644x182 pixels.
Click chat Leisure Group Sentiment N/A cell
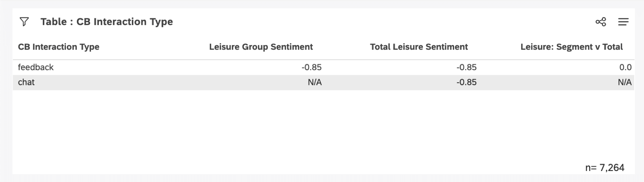coord(314,83)
